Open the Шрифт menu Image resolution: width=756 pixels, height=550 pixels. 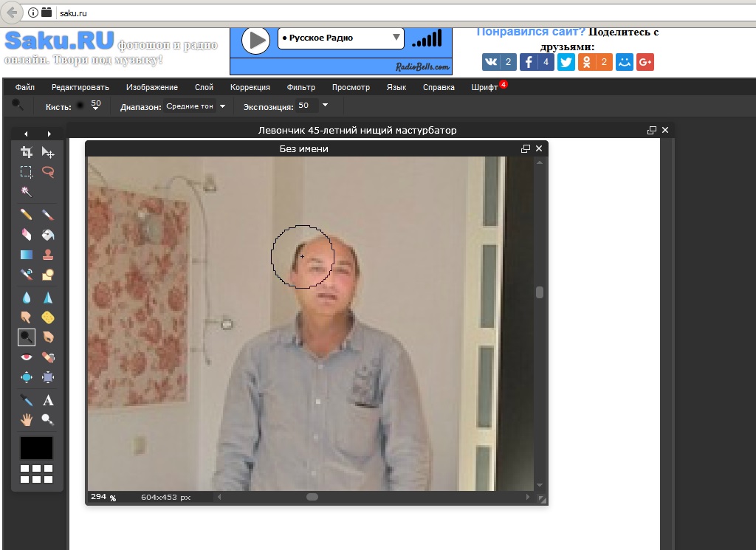pyautogui.click(x=484, y=87)
